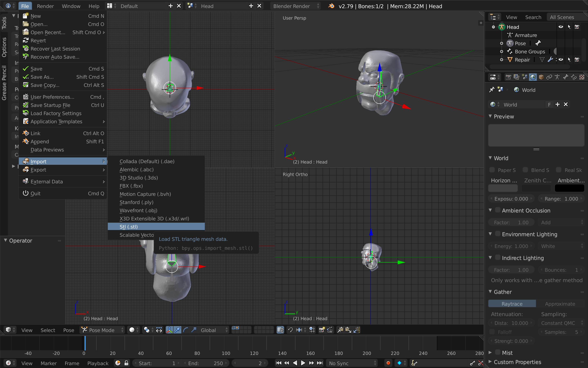The height and width of the screenshot is (368, 588).
Task: Open the No Sync playback dropdown
Action: (352, 363)
